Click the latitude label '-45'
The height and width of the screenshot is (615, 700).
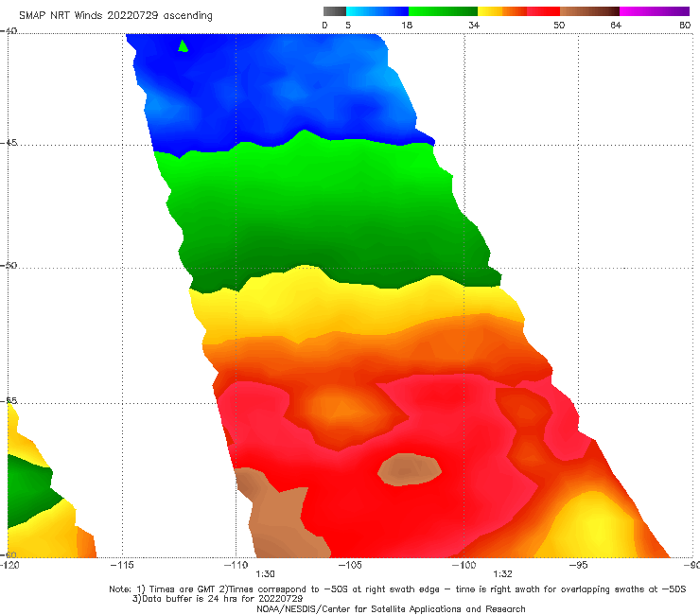(9, 143)
